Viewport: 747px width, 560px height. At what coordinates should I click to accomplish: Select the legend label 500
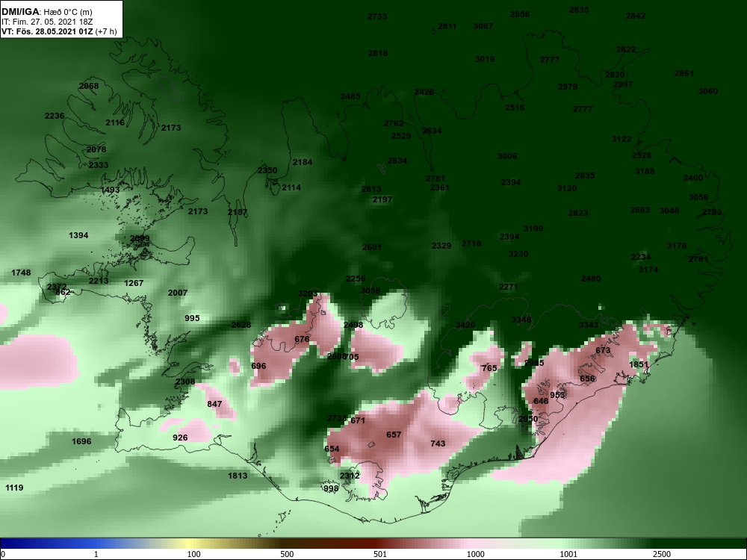pyautogui.click(x=287, y=554)
